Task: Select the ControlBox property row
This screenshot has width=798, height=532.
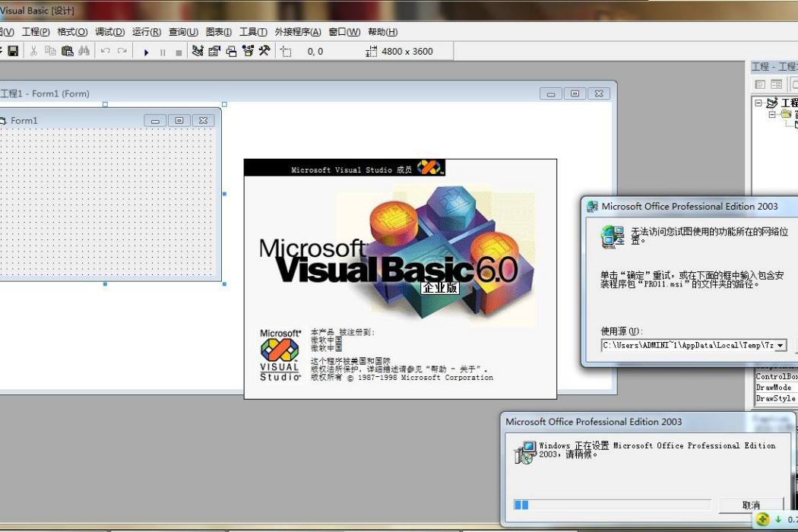Action: [x=776, y=376]
